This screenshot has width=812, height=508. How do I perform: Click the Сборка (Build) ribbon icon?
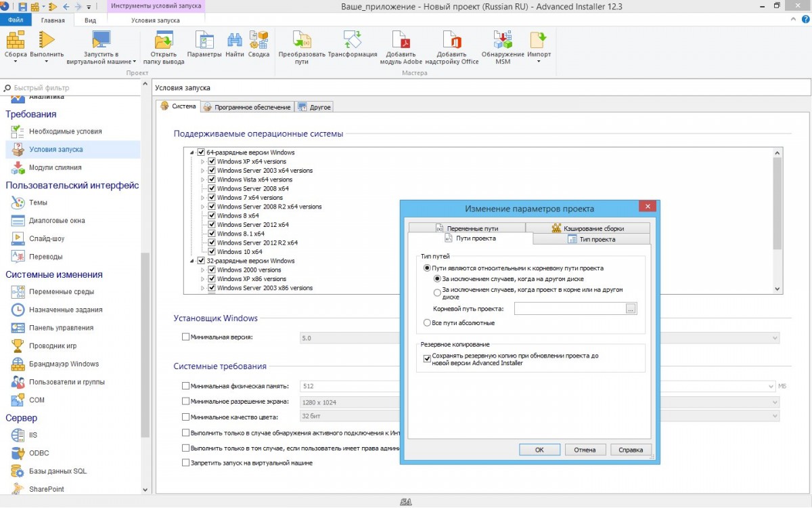(x=16, y=41)
